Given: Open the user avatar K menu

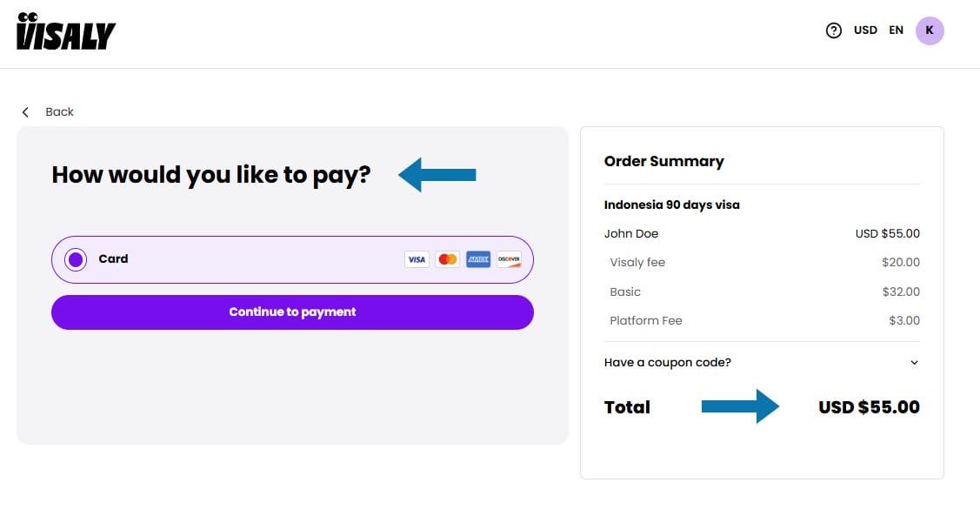Looking at the screenshot, I should click(x=930, y=30).
